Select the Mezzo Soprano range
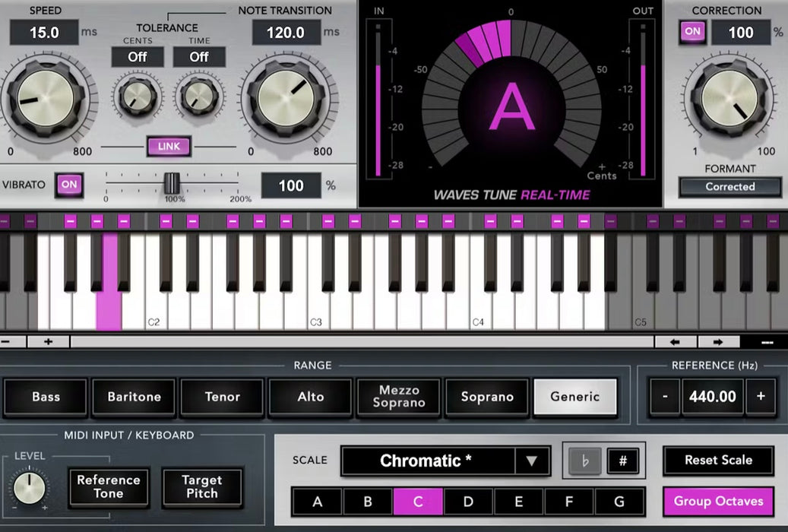Image resolution: width=788 pixels, height=532 pixels. click(398, 397)
